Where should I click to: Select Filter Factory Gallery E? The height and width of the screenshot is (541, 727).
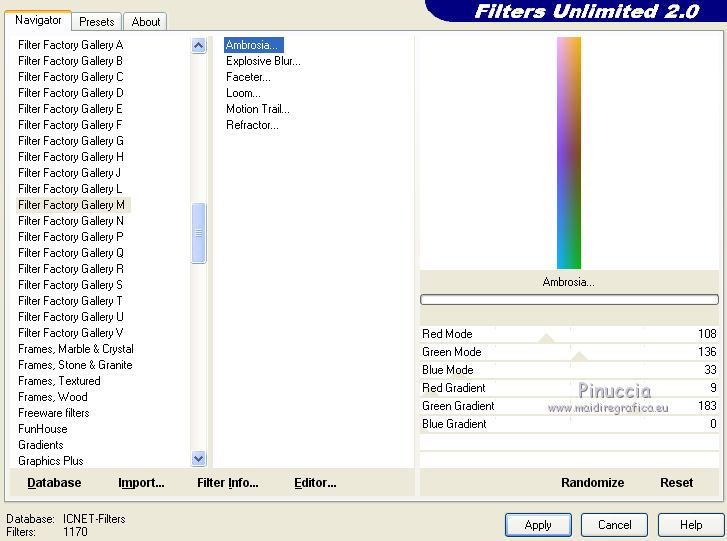pos(70,109)
